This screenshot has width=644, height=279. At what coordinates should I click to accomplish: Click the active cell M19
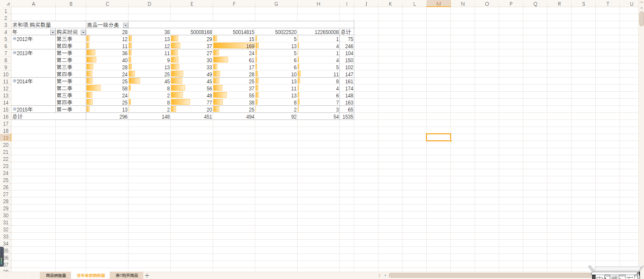click(438, 137)
